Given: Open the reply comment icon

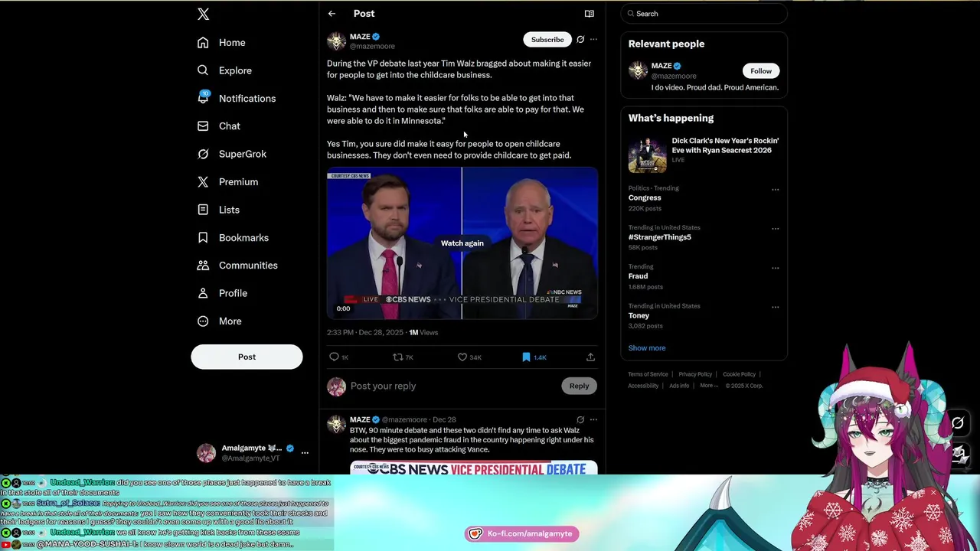Looking at the screenshot, I should [x=334, y=357].
